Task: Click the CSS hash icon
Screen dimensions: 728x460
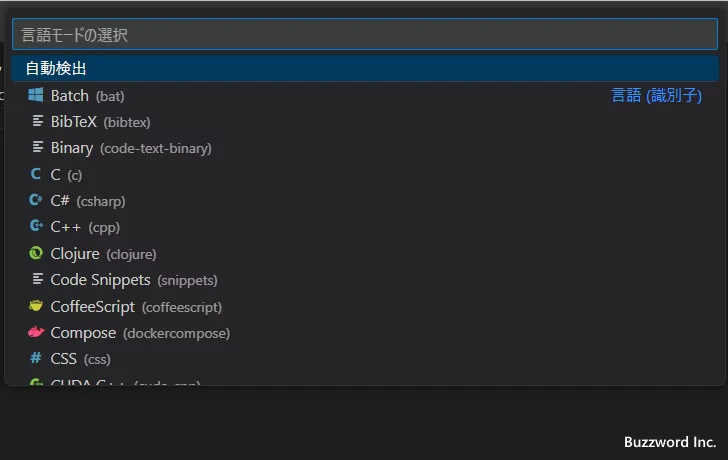Action: [x=36, y=358]
